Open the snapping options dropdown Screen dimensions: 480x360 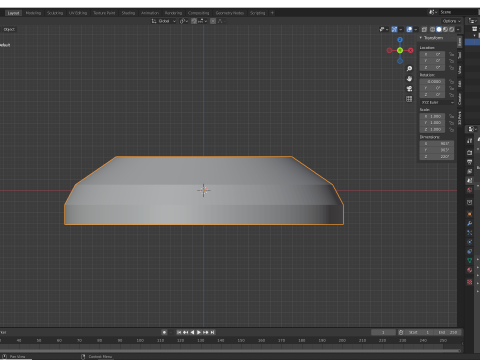202,21
